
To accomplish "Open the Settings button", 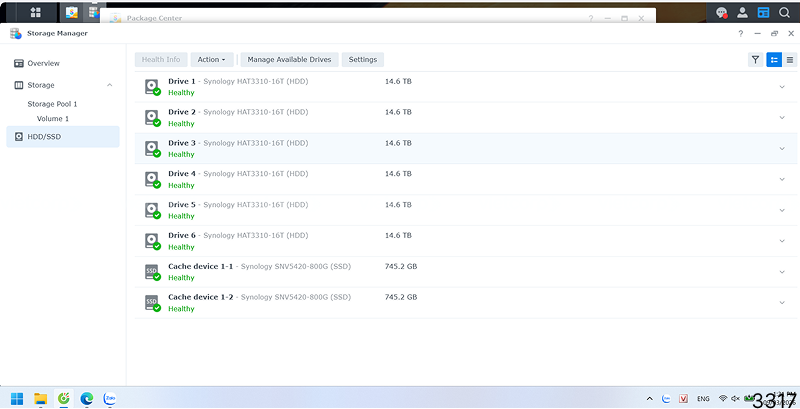I will coord(363,60).
